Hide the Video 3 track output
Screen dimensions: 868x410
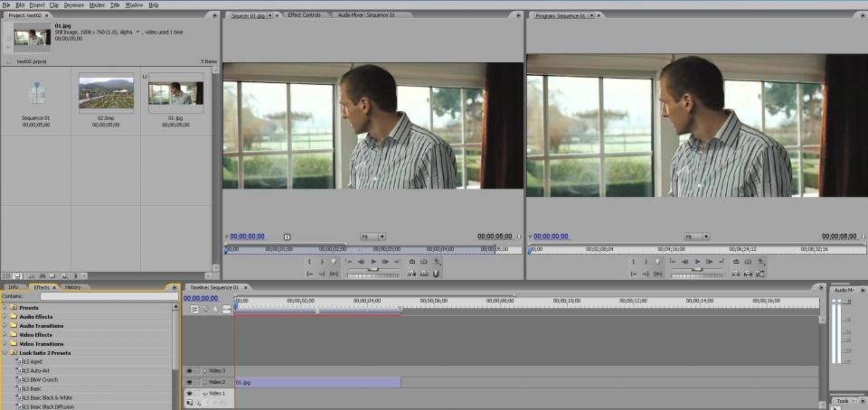(x=189, y=371)
